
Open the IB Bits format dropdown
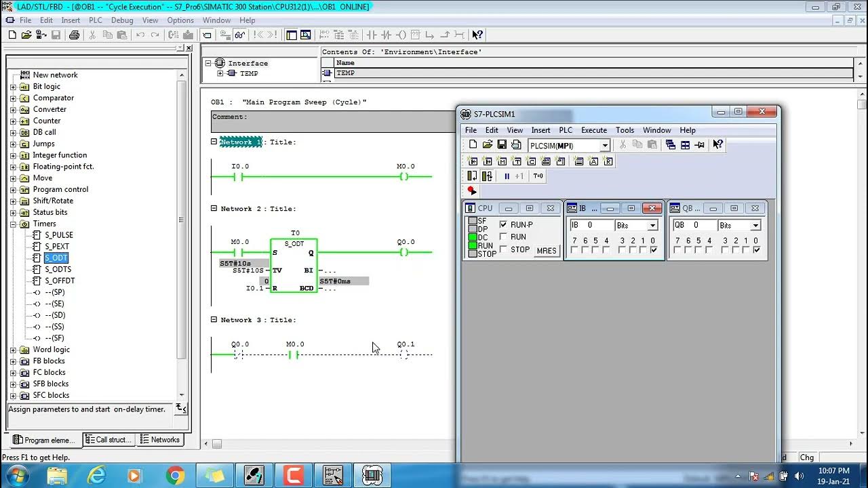coord(652,226)
